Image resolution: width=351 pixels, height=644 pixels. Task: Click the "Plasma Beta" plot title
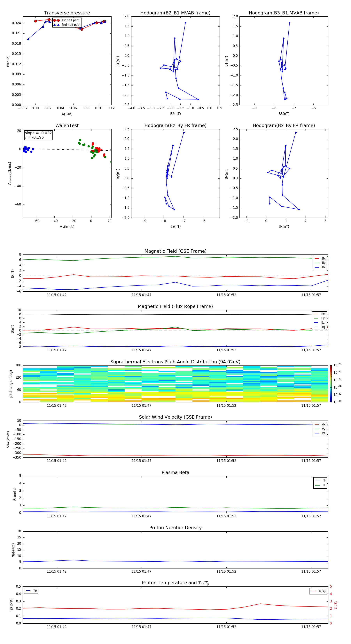tap(175, 473)
